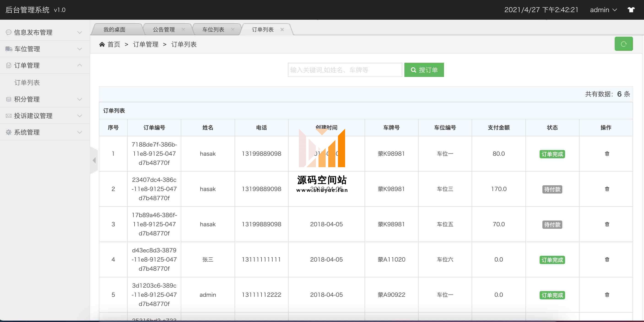Click the 投诉建议管理 envelope icon
This screenshot has height=322, width=644.
(x=8, y=116)
